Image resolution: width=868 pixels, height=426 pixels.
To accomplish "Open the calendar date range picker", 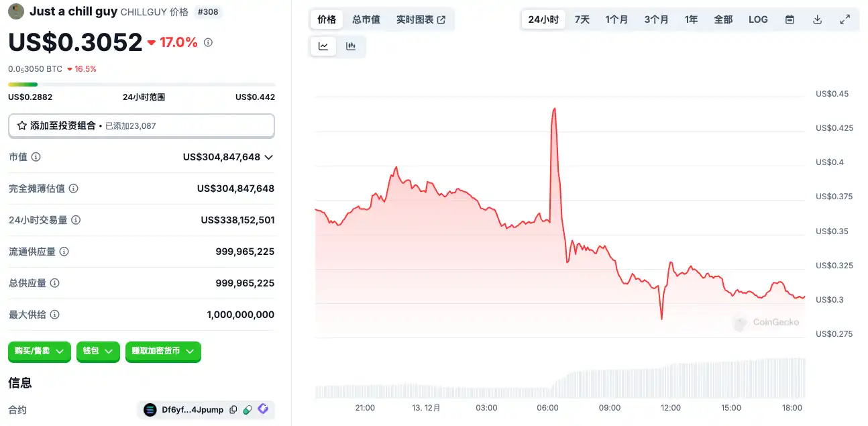I will tap(790, 19).
